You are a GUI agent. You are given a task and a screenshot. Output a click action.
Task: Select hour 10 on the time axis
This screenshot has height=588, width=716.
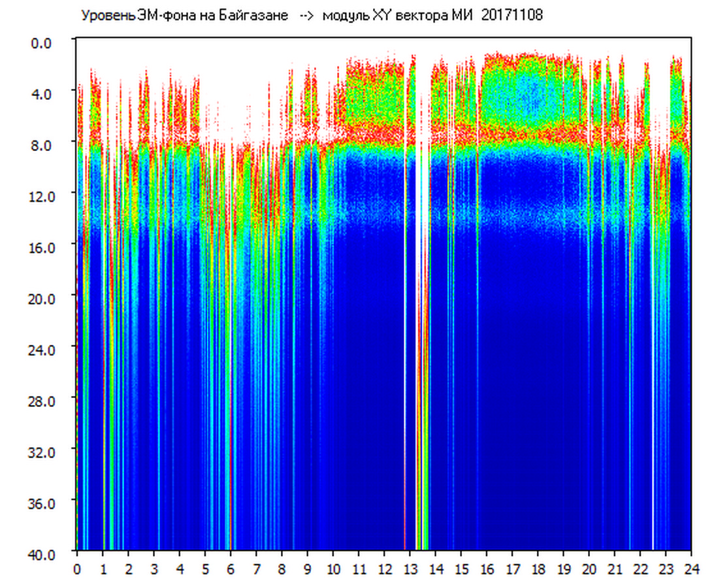tap(333, 568)
